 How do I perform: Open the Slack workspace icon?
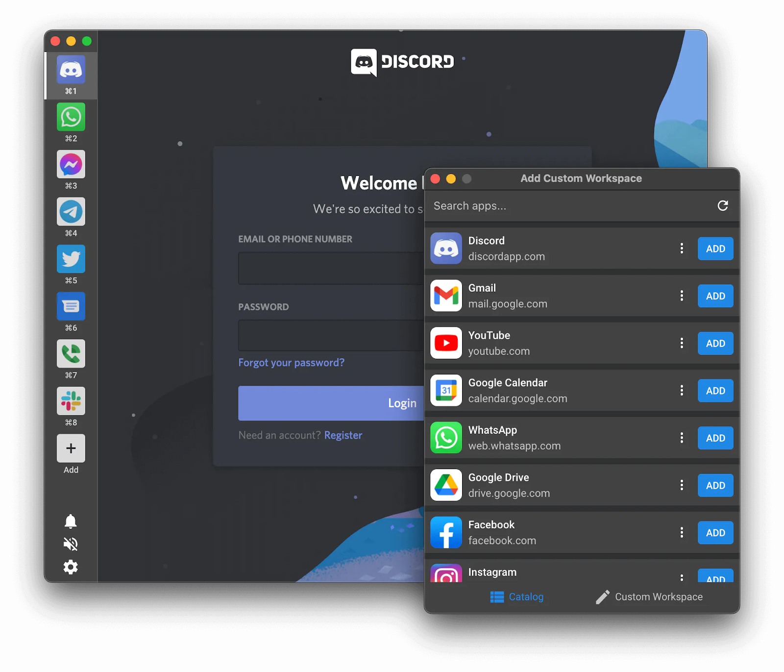(71, 401)
